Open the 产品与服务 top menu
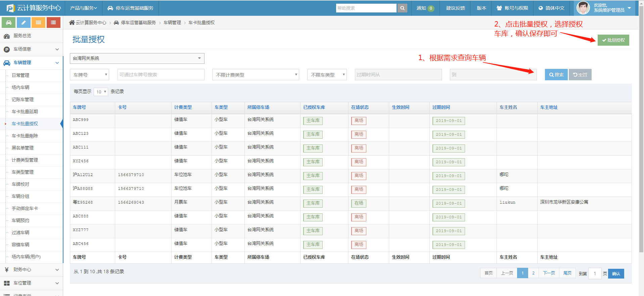This screenshot has height=296, width=644. [83, 8]
